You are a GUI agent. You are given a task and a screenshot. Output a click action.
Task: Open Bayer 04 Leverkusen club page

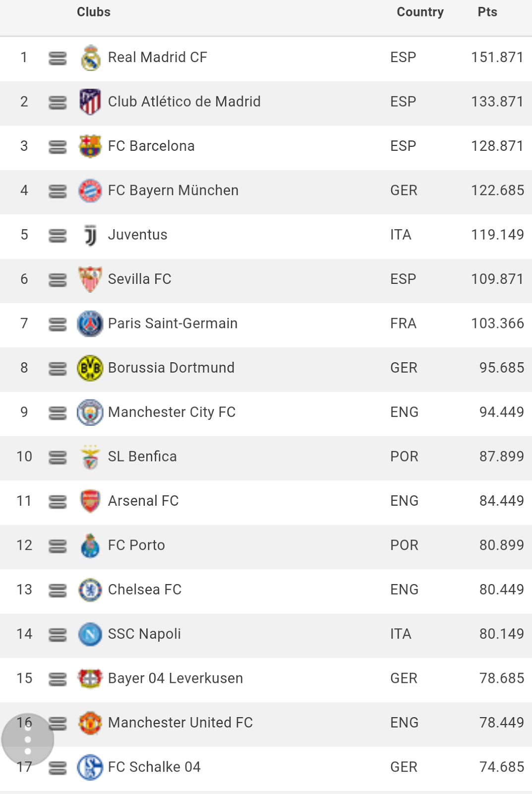coord(176,678)
